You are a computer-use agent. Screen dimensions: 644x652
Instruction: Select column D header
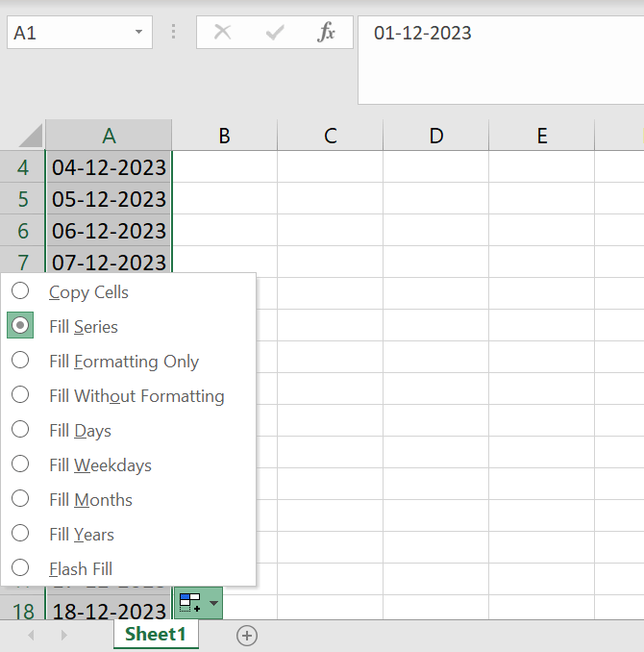pyautogui.click(x=435, y=136)
